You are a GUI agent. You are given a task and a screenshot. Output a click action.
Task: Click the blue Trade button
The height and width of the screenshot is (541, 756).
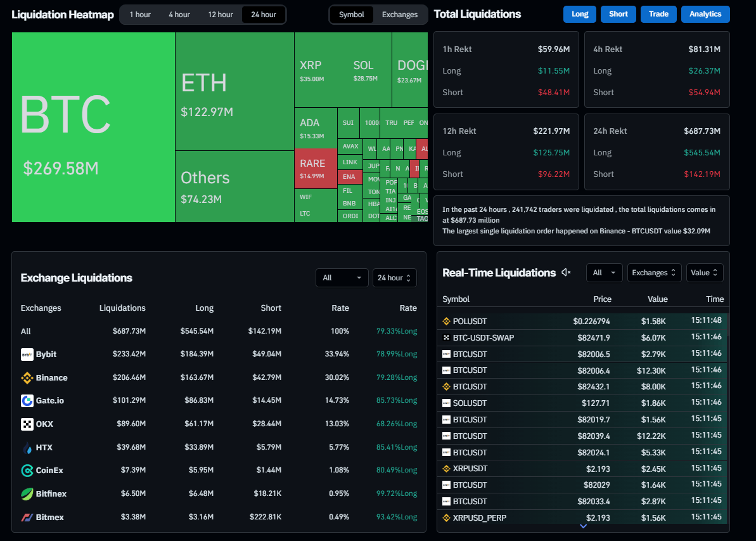[x=658, y=14]
